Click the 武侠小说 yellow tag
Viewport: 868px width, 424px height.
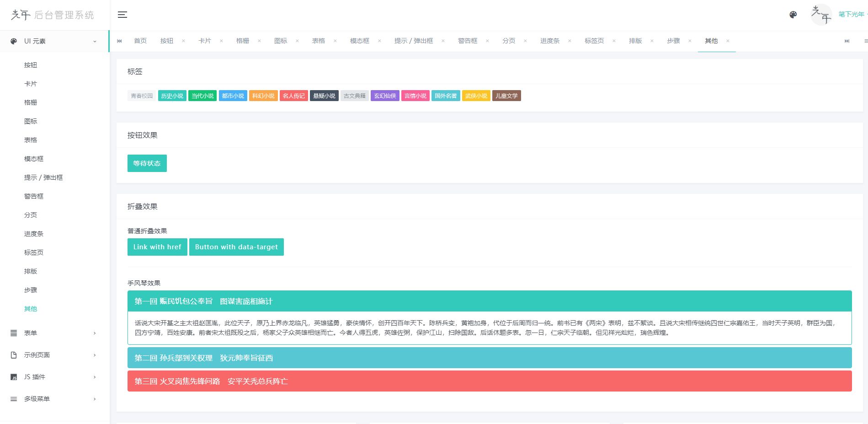476,96
